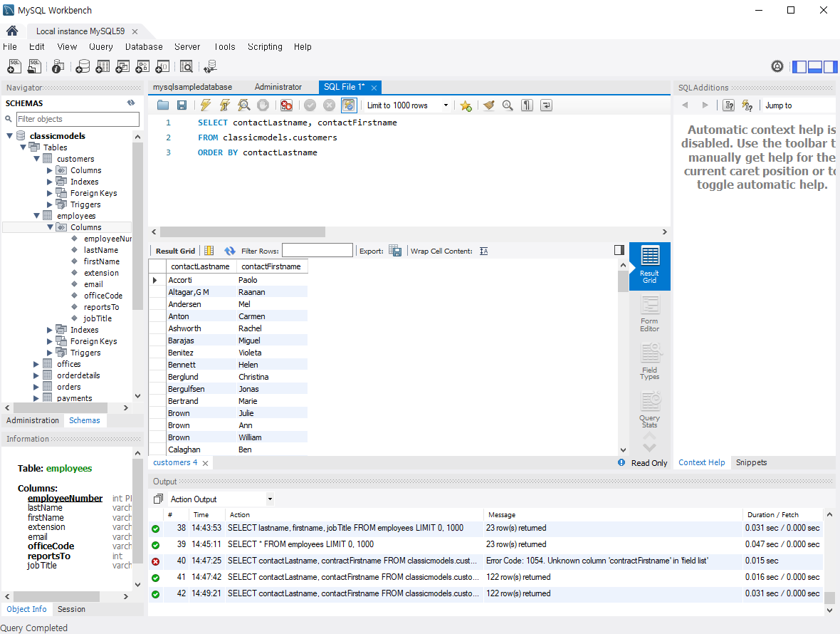Screen dimensions: 840x634
Task: Open SQL script file in new tab
Action: 34,66
